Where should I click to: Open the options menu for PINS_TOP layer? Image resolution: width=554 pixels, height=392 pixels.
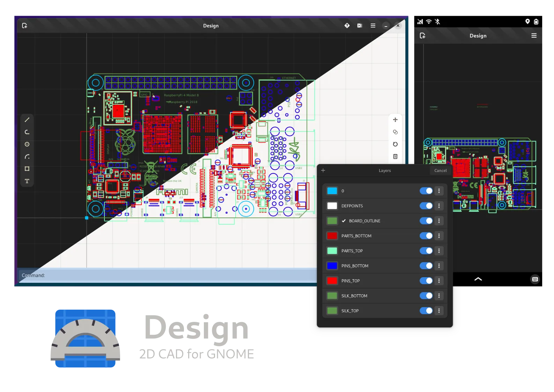click(x=439, y=281)
